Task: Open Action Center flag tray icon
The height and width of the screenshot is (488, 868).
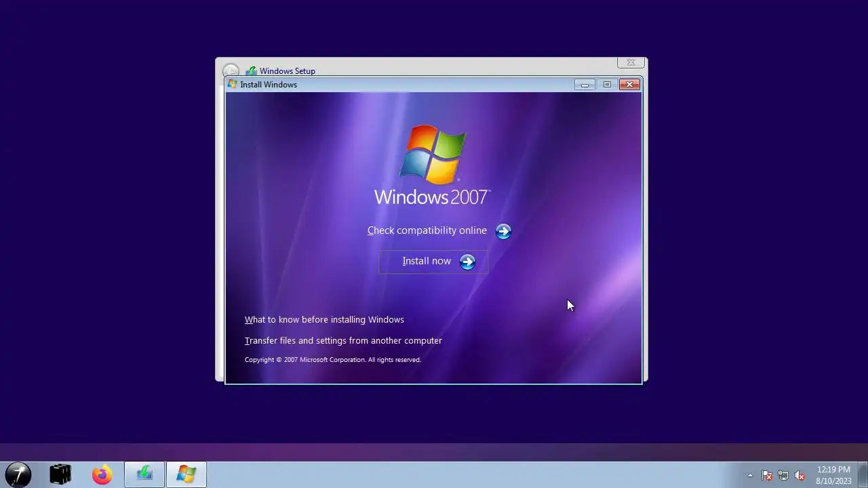Action: point(767,475)
